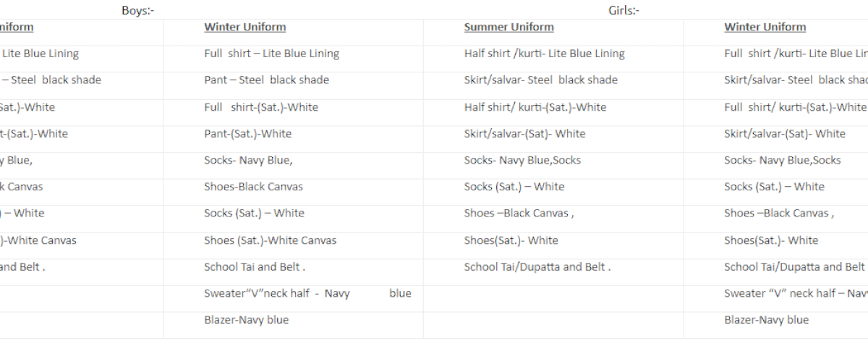Select the Boys Winter "Blazer-Navy blue" entry
868x362 pixels.
(x=246, y=320)
